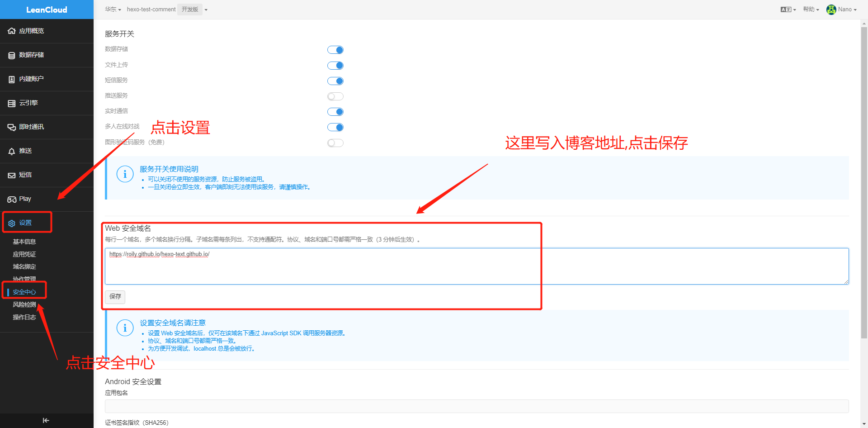Open 内建账户 account icon
The image size is (868, 428).
(12, 79)
